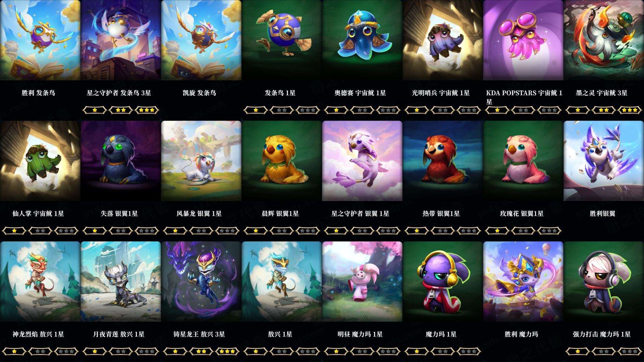The height and width of the screenshot is (362, 644).
Task: Select the 2-star badge under 星之守护者 发条鸟
Action: pos(121,110)
